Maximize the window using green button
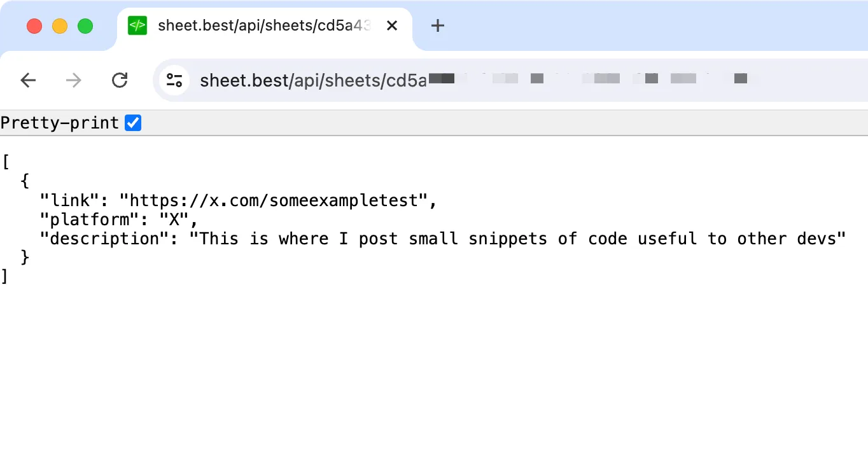This screenshot has height=453, width=868. 85,26
